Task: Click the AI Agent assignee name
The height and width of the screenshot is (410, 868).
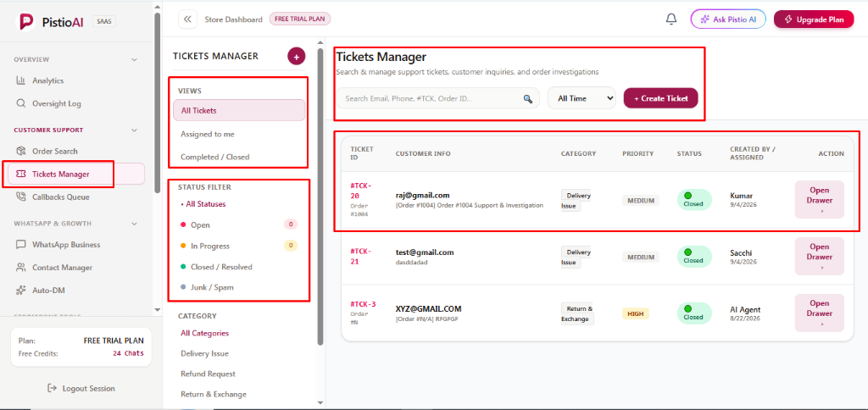Action: point(746,309)
